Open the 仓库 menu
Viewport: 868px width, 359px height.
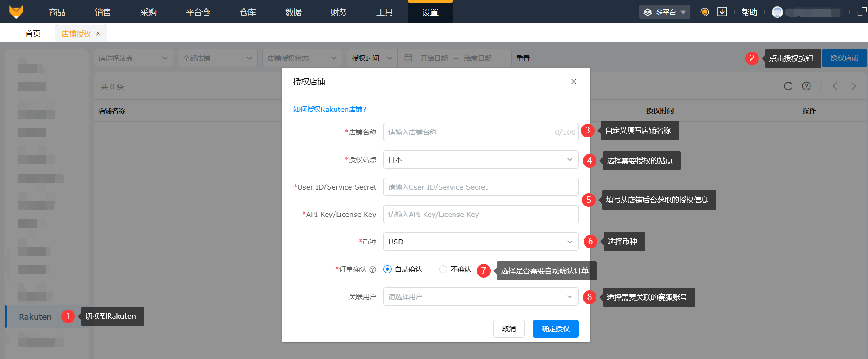click(248, 12)
